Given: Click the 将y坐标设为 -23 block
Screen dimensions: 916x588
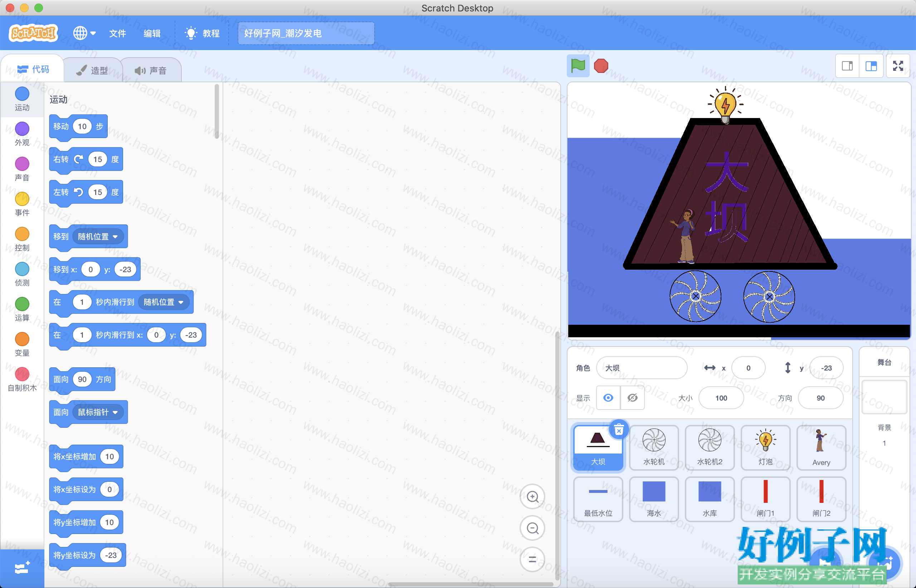Looking at the screenshot, I should [88, 555].
